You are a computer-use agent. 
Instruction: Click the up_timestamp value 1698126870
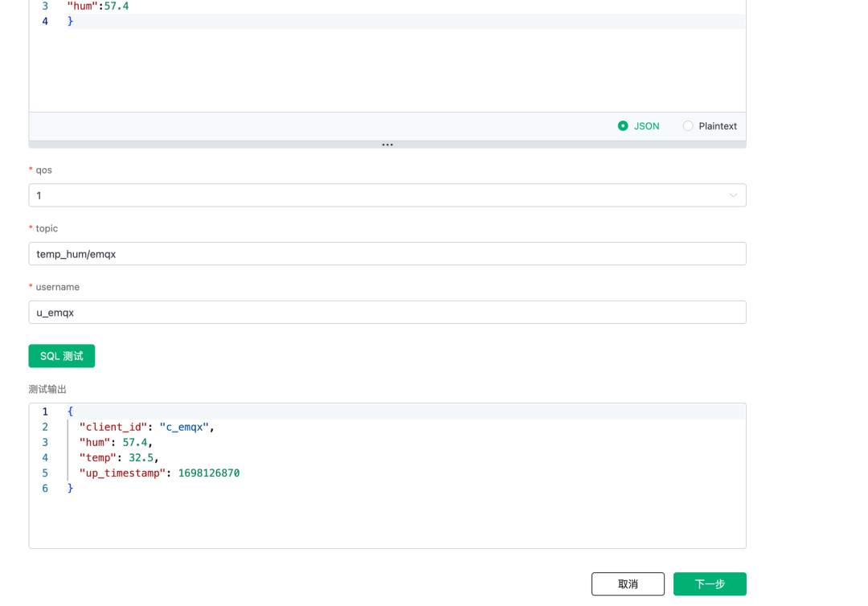pos(209,473)
